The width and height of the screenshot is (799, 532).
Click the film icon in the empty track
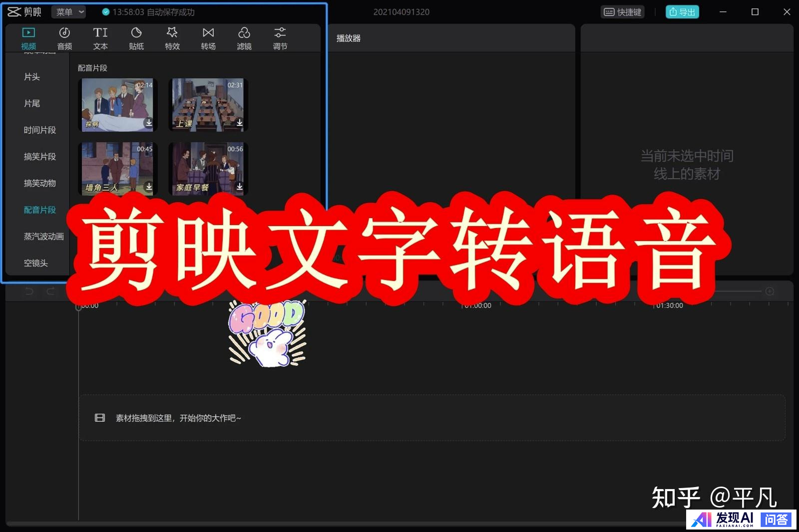click(100, 418)
